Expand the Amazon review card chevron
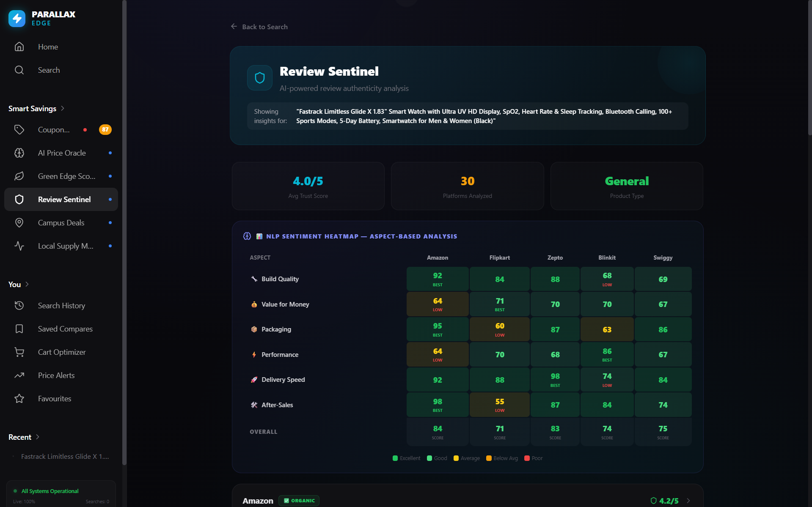 click(x=688, y=501)
